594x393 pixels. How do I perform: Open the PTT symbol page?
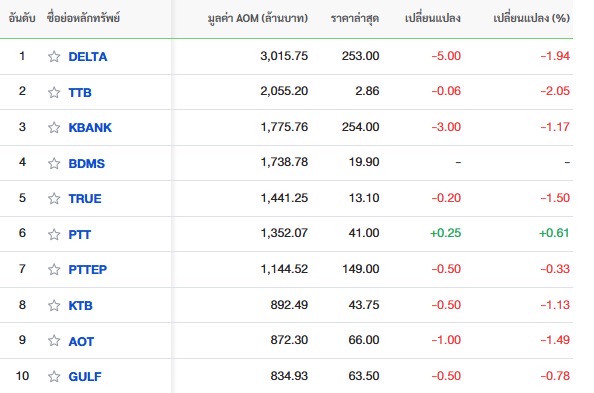point(80,235)
